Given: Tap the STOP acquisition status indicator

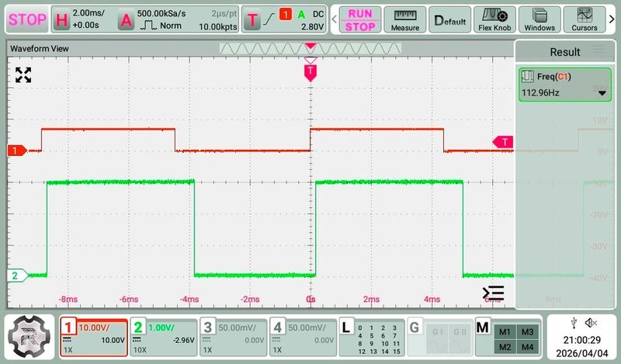Looking at the screenshot, I should (27, 19).
